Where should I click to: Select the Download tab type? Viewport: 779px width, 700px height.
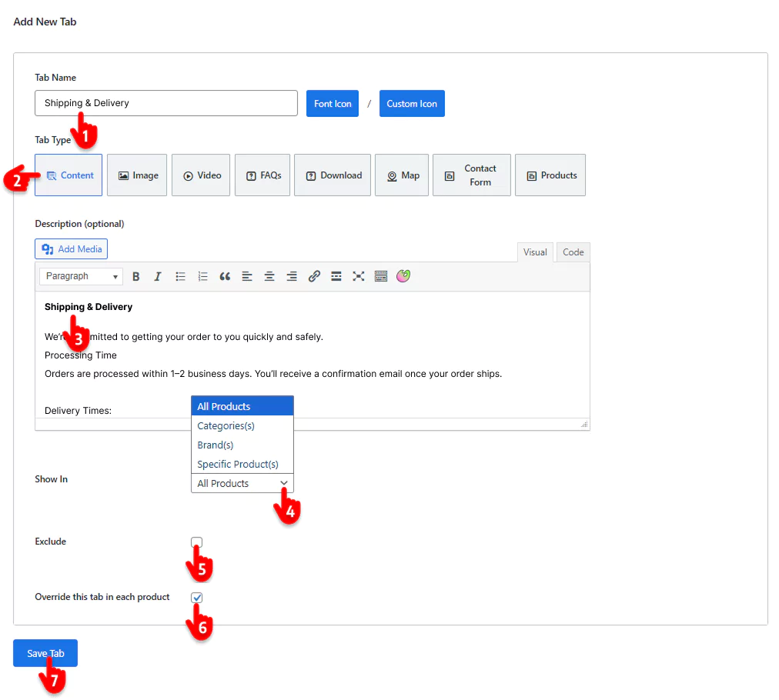pyautogui.click(x=333, y=175)
